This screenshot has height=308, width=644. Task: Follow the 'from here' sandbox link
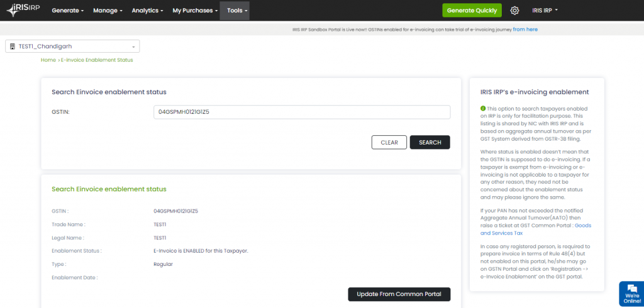click(525, 30)
